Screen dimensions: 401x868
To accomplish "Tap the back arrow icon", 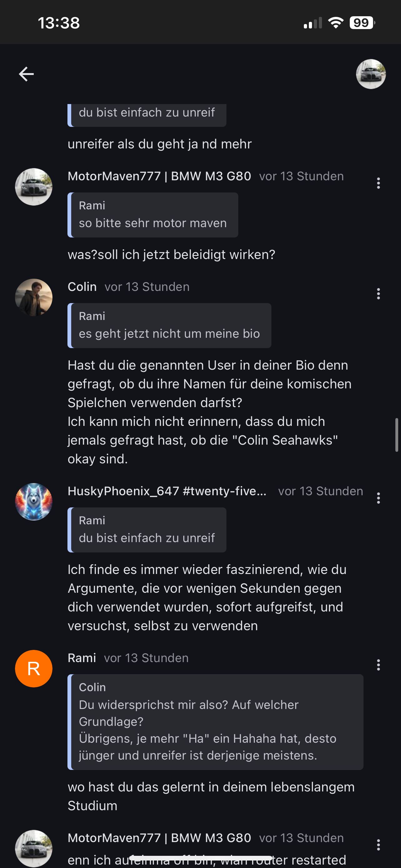I will 26,74.
